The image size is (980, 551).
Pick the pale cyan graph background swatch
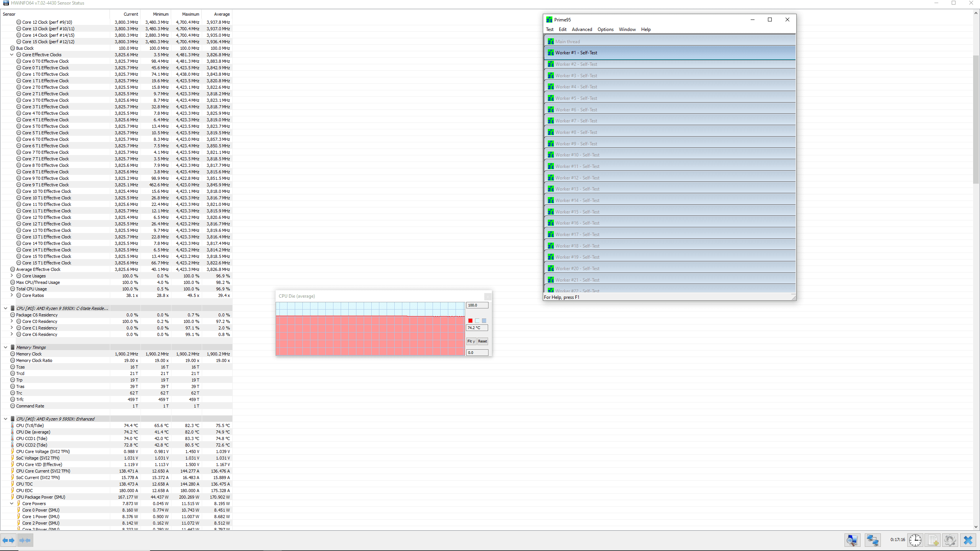[477, 321]
